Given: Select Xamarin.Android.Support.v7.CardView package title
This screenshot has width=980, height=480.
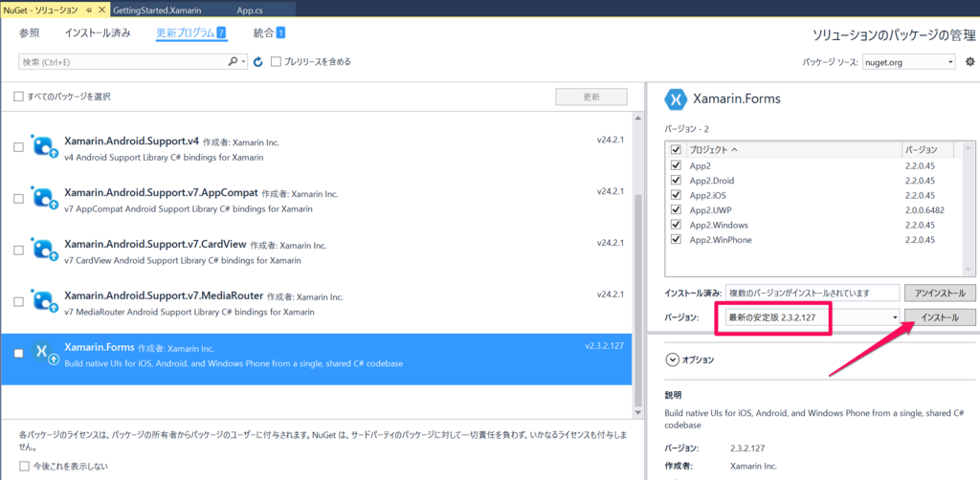Looking at the screenshot, I should coord(155,244).
